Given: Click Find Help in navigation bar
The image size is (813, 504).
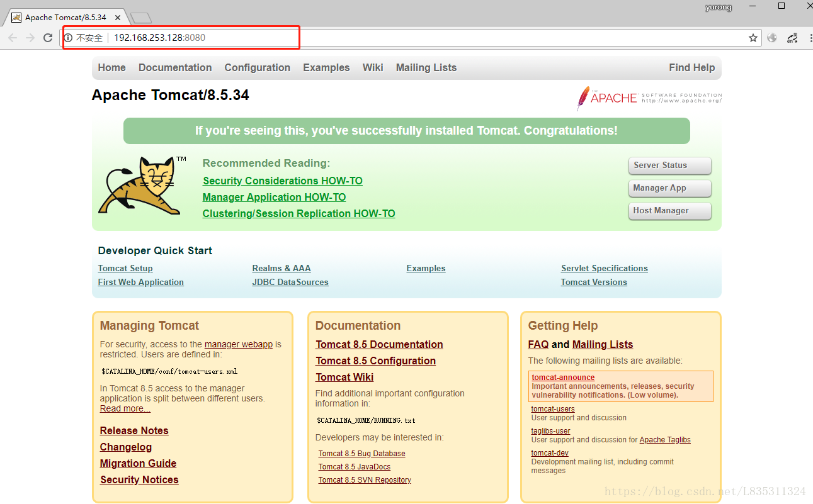Looking at the screenshot, I should [x=692, y=68].
